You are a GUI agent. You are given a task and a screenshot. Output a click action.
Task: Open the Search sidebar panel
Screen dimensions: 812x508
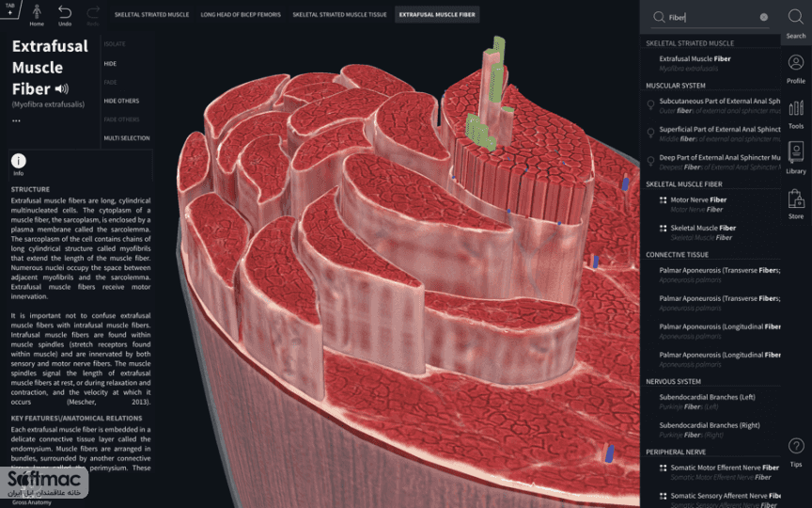tap(796, 23)
